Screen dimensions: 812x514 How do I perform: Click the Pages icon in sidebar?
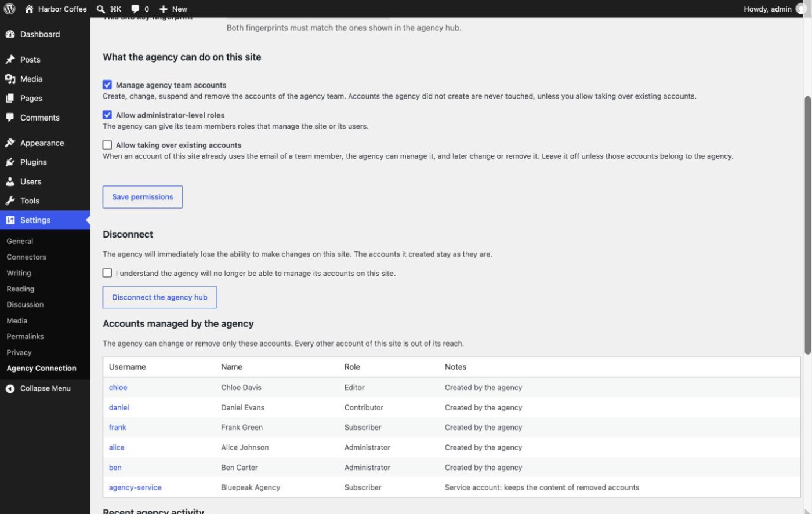click(x=10, y=98)
